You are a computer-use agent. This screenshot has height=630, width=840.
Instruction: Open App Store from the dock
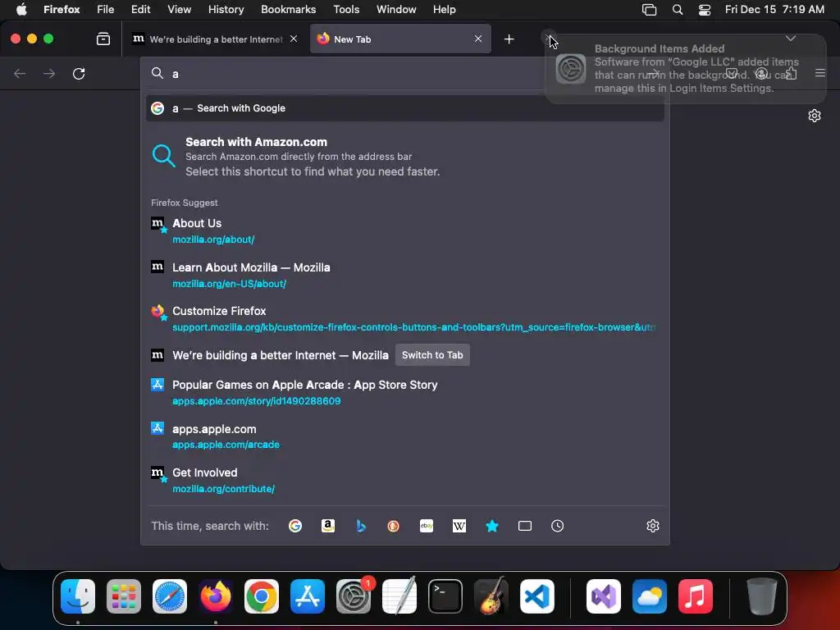click(x=308, y=596)
